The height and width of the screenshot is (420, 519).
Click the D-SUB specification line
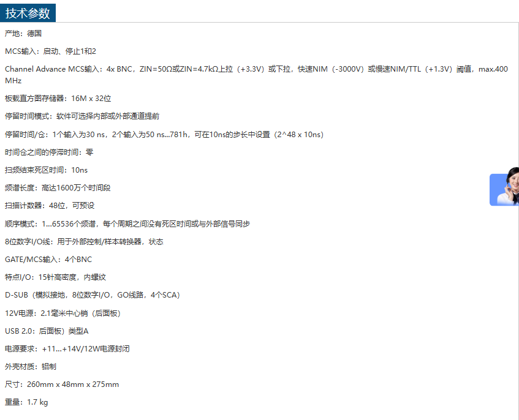click(92, 295)
